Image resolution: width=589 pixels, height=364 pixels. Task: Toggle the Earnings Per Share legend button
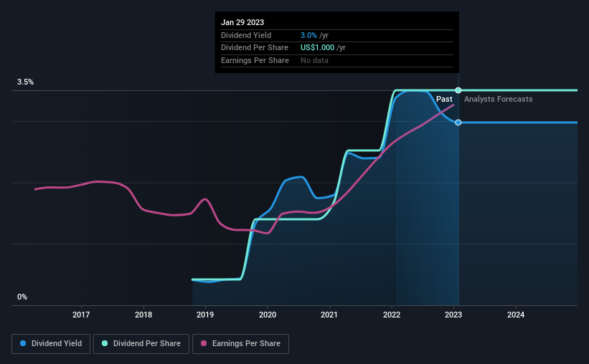(x=240, y=344)
